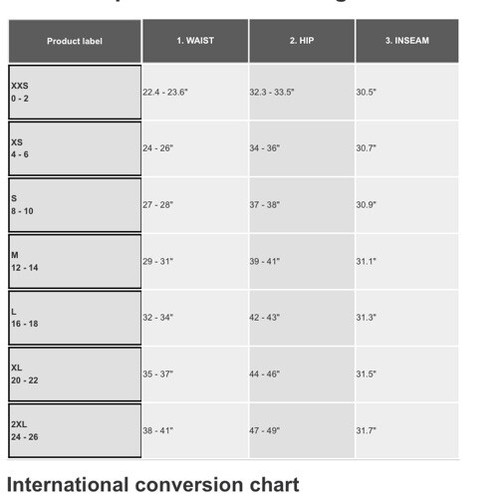This screenshot has width=498, height=500.
Task: Select the L 16 - 18 size label
Action: coord(75,318)
